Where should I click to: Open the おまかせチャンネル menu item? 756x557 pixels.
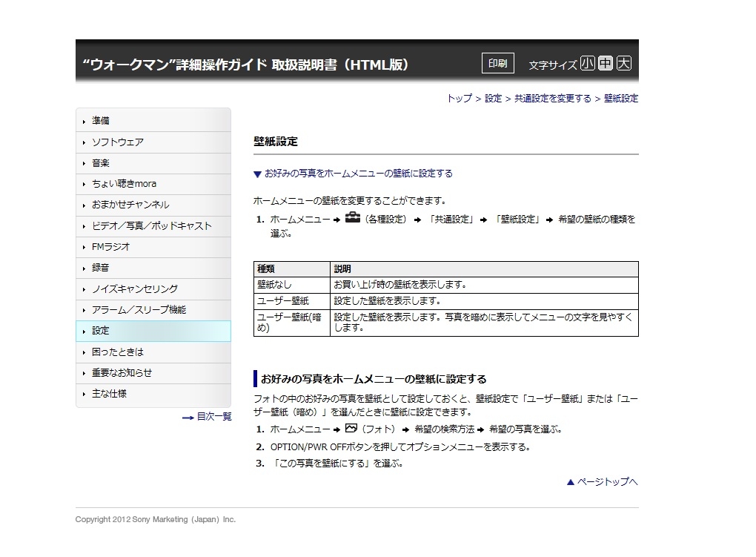click(x=130, y=205)
